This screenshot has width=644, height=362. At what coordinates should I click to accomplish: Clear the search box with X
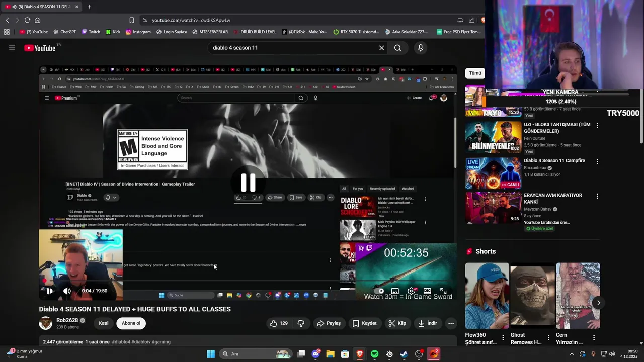tap(381, 48)
